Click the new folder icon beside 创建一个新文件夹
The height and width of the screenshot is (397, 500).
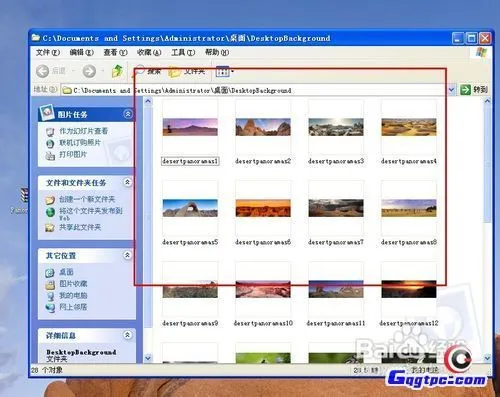pos(50,200)
